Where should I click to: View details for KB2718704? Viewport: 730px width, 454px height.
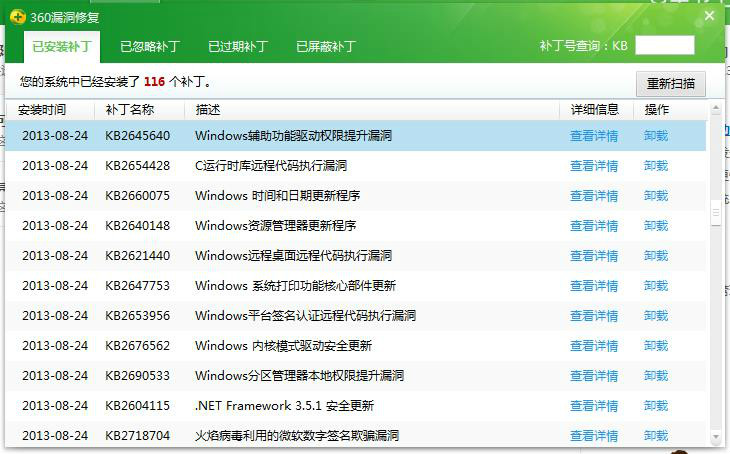(x=594, y=436)
